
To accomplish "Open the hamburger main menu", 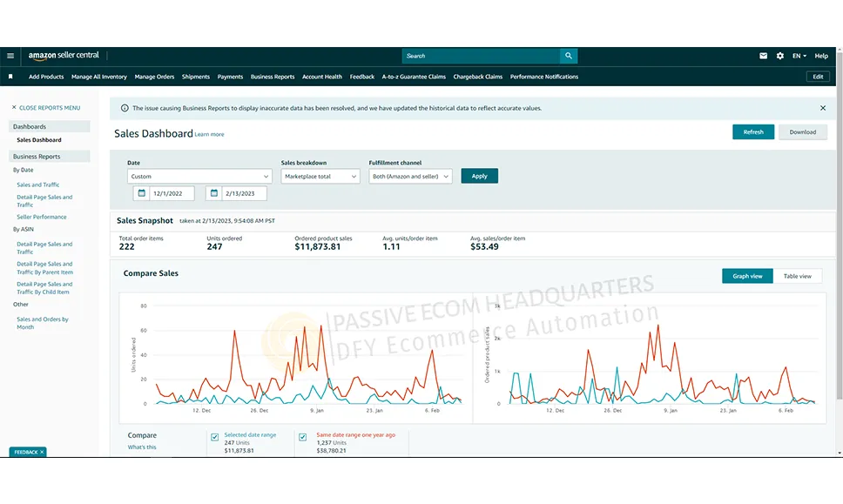I will (x=10, y=56).
